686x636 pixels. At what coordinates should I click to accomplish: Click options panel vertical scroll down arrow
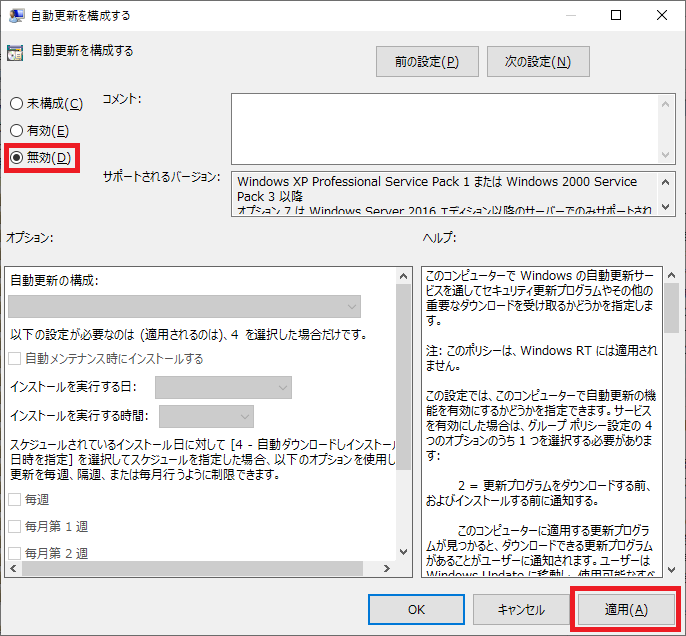coord(403,552)
